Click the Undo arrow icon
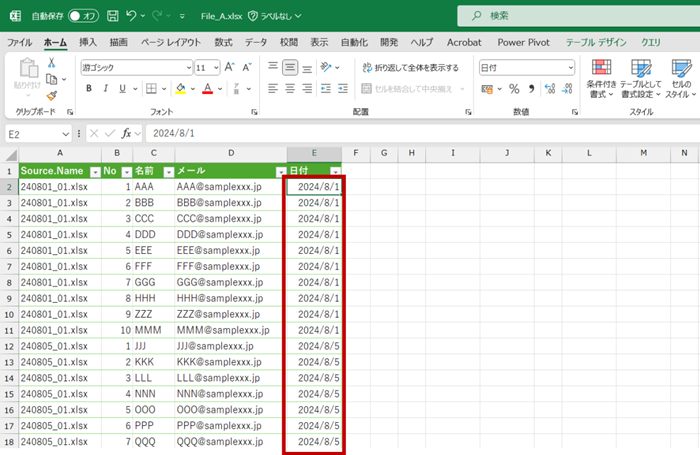 (132, 16)
